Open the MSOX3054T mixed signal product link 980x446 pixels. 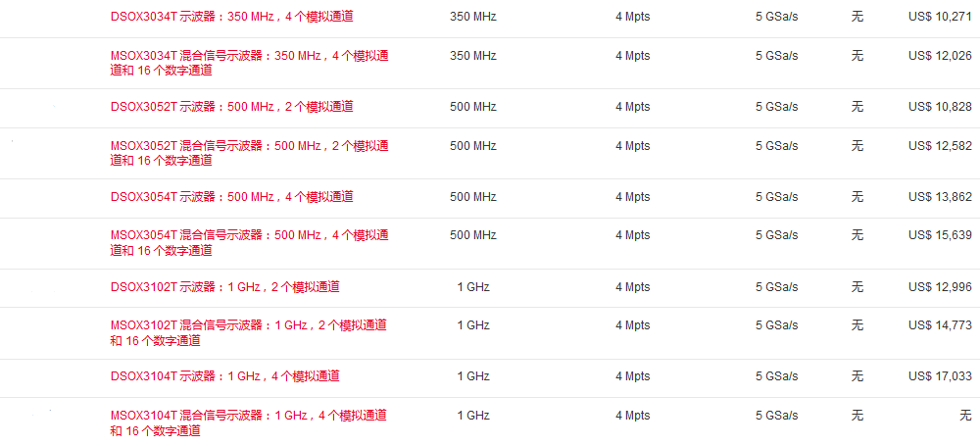tap(249, 235)
